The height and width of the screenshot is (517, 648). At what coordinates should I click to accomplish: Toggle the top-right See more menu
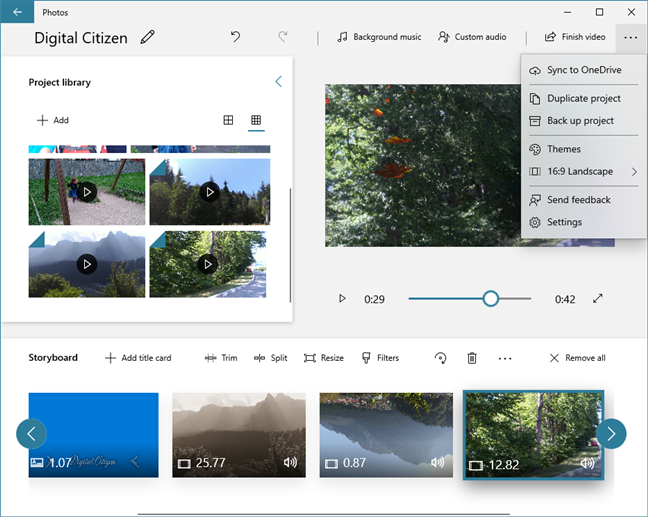(630, 38)
